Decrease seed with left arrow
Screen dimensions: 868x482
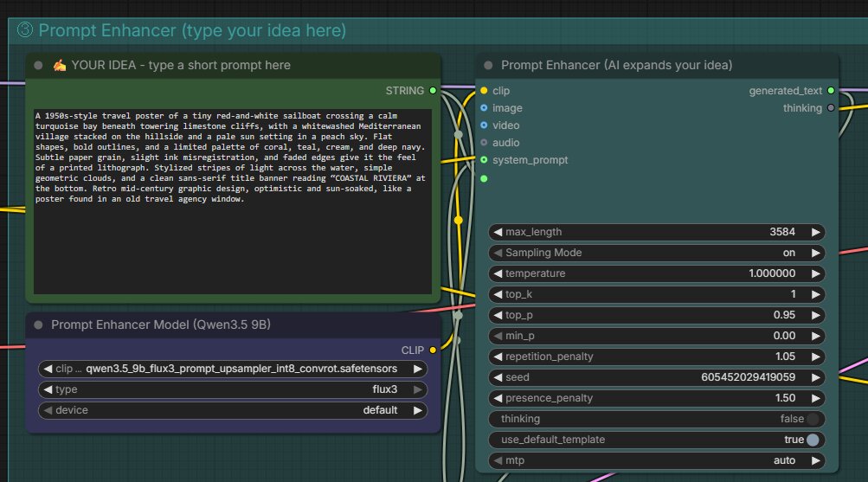[x=498, y=377]
